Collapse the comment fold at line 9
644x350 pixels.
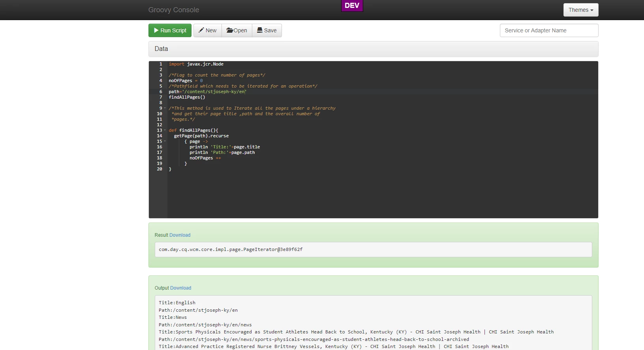(165, 108)
